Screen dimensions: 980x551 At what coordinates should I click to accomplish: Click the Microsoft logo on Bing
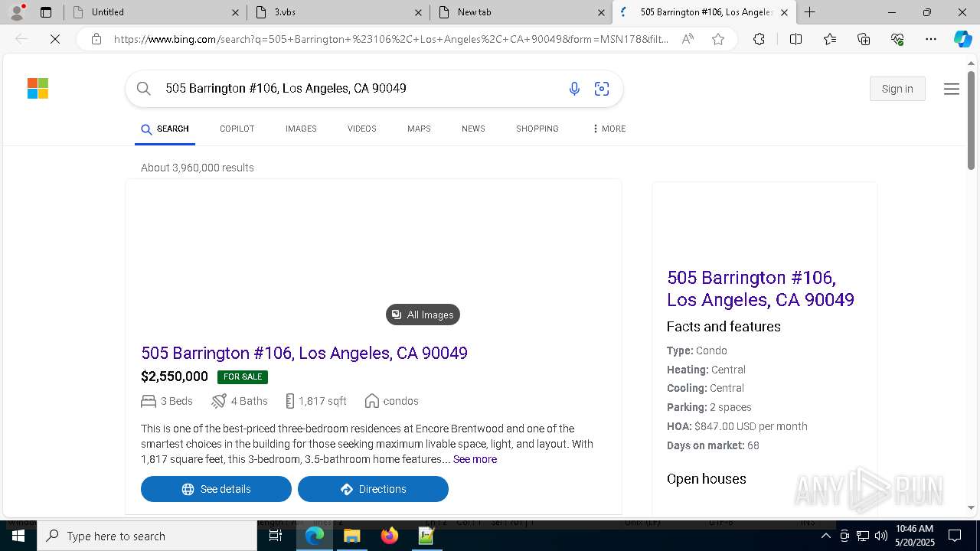click(38, 89)
